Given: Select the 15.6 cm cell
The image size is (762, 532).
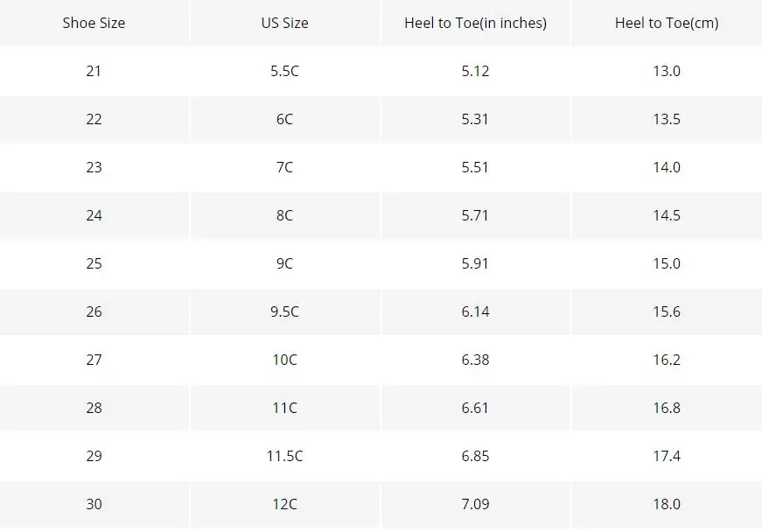Looking at the screenshot, I should click(x=667, y=311).
